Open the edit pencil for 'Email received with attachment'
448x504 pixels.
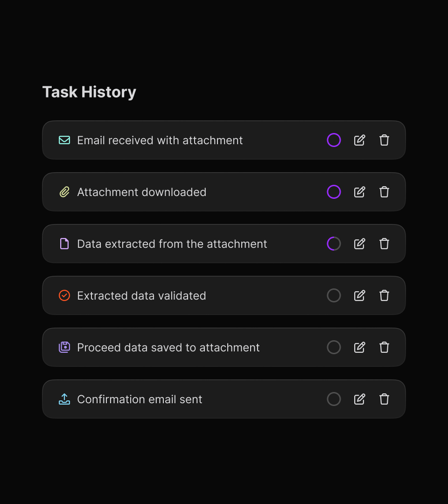pyautogui.click(x=359, y=140)
